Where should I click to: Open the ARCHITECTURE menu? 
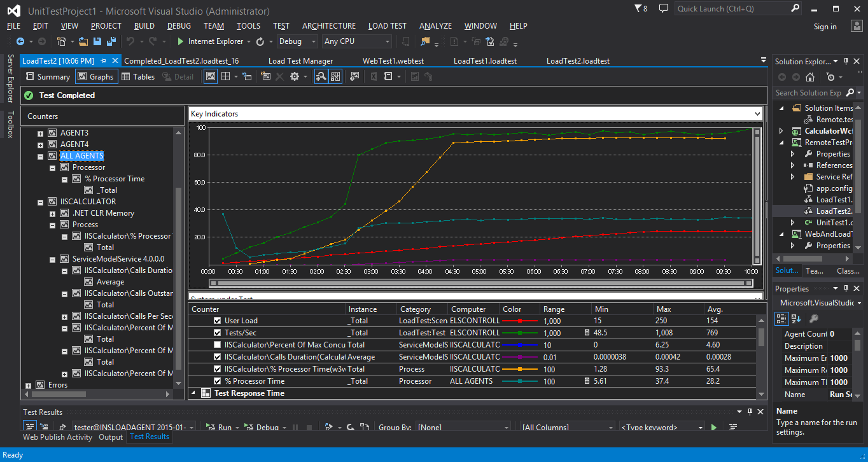(x=329, y=26)
